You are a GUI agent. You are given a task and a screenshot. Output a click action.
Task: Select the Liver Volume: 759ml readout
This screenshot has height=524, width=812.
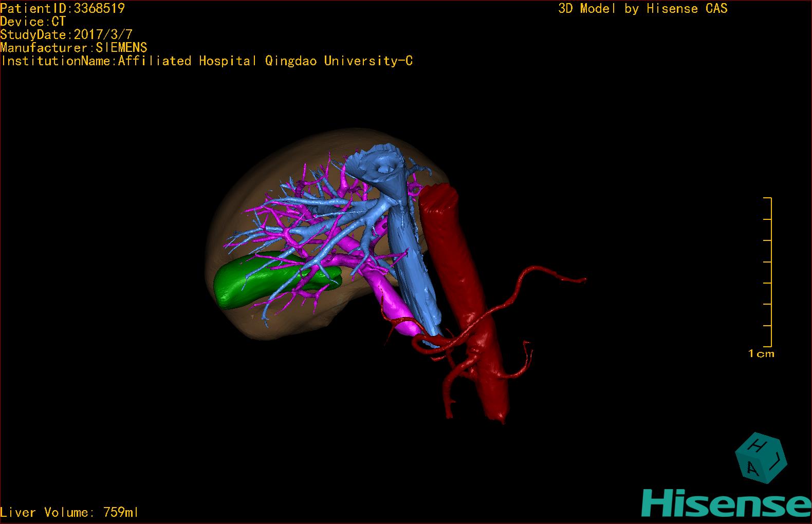click(69, 512)
